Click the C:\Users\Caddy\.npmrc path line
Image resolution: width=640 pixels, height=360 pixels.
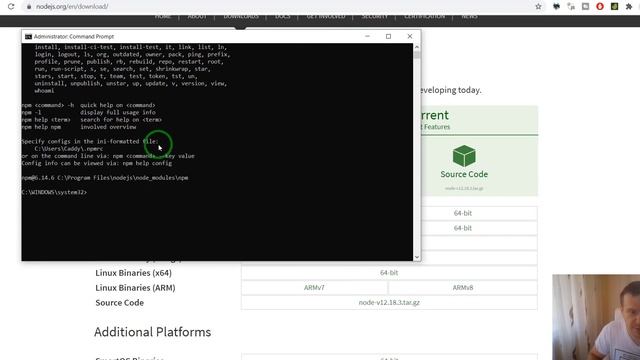tap(69, 149)
